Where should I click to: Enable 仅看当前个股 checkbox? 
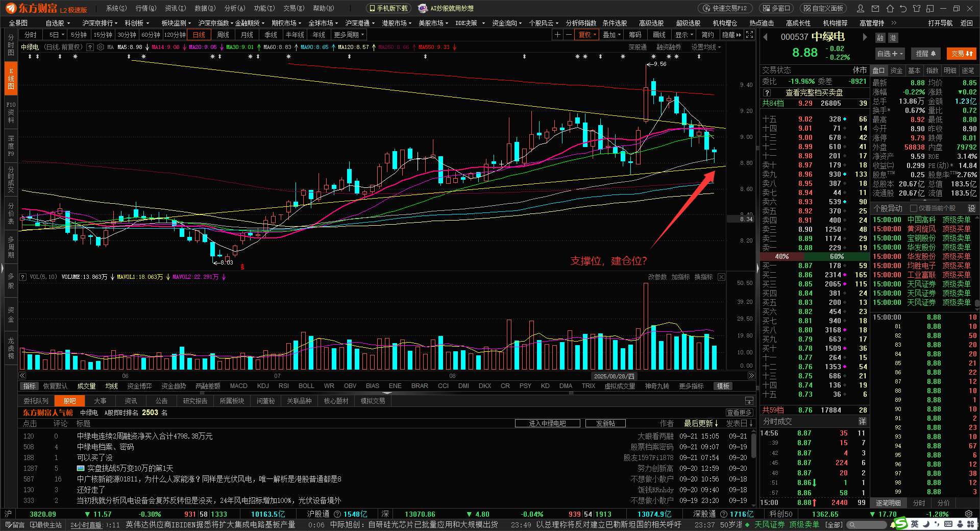914,208
